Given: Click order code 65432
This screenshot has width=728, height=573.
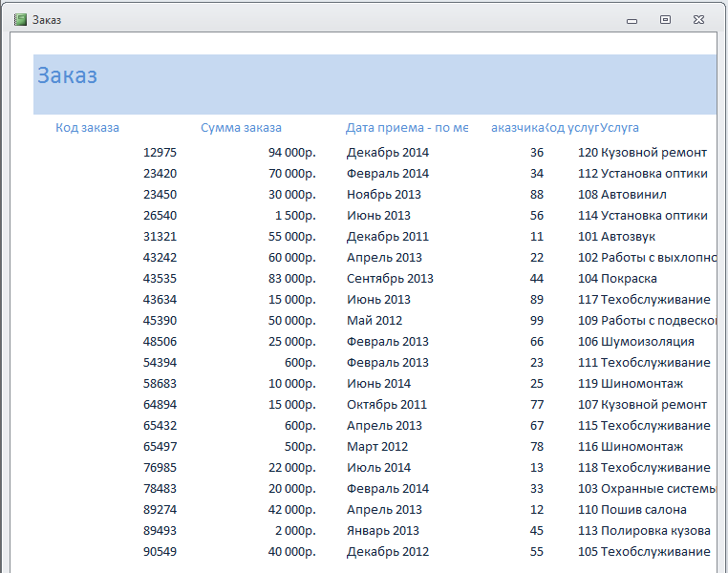Looking at the screenshot, I should (x=160, y=426).
